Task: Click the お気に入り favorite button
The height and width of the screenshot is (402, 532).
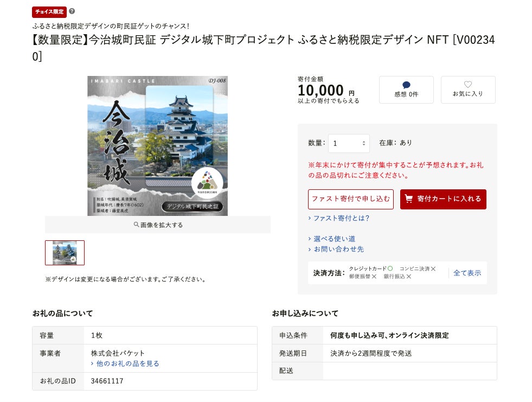Action: (x=468, y=90)
